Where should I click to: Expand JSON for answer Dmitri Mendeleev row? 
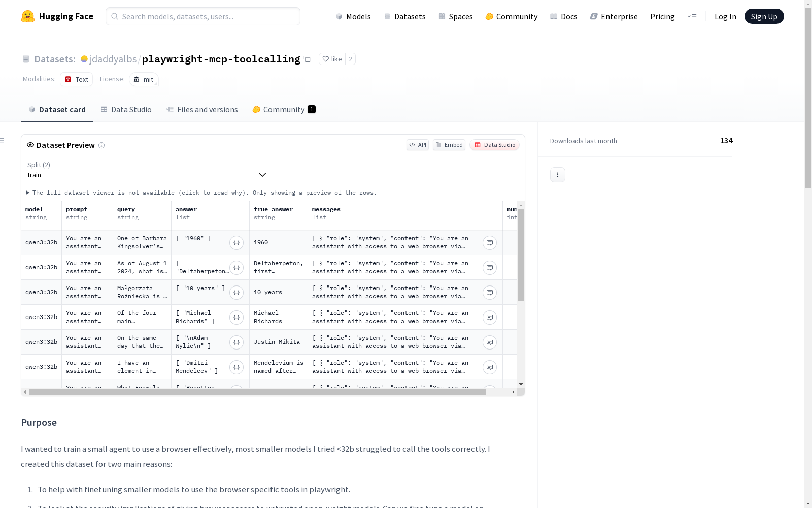[236, 367]
